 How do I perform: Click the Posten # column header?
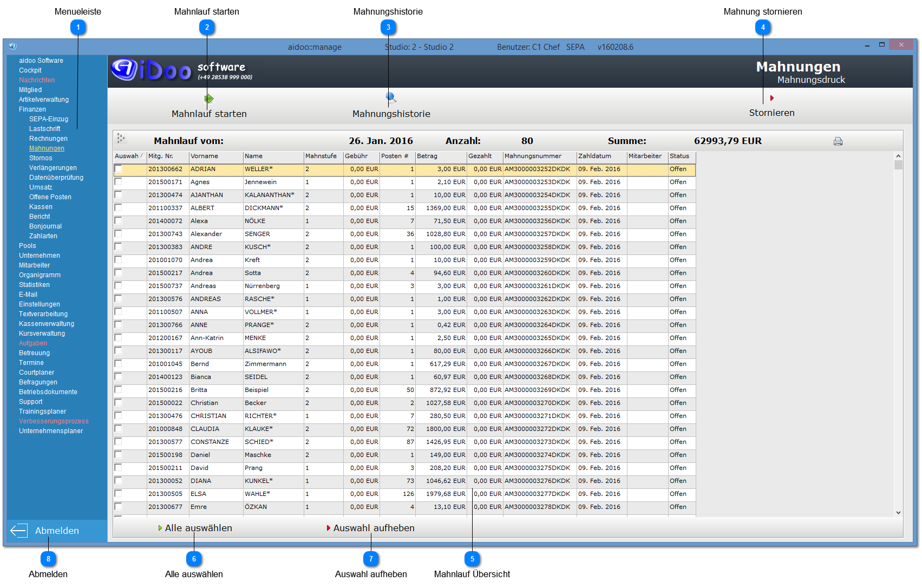[x=397, y=156]
